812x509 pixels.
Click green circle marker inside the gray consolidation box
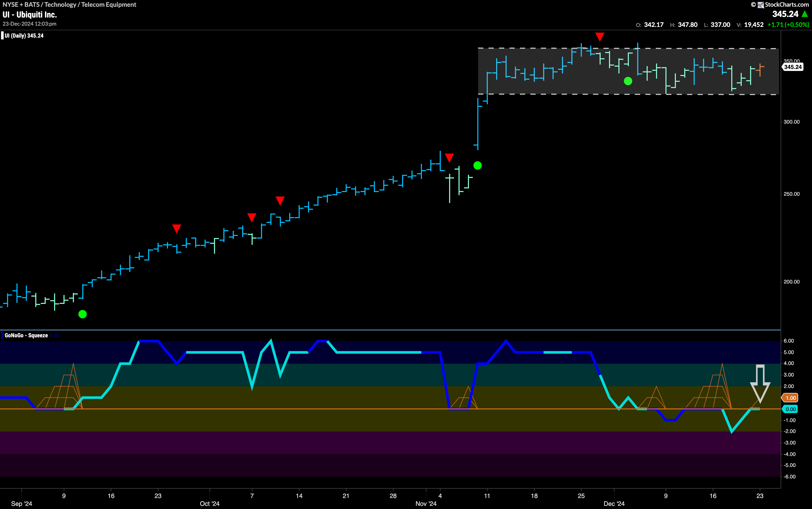(628, 81)
